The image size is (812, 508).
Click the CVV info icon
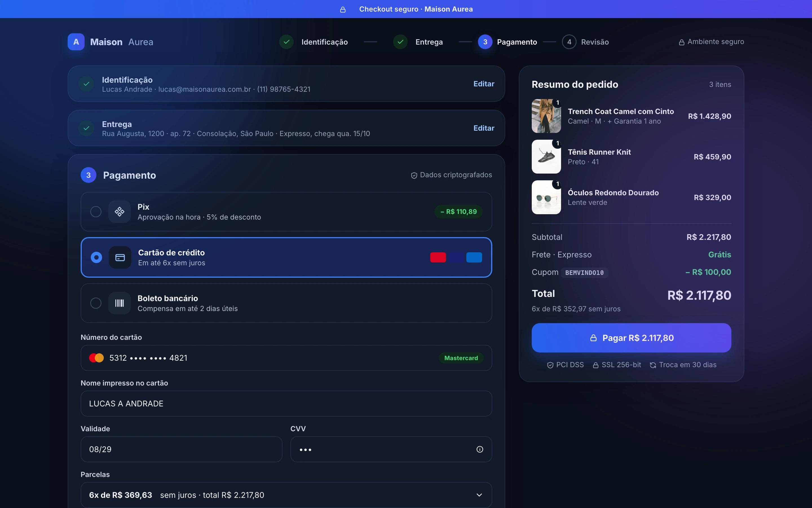tap(480, 449)
